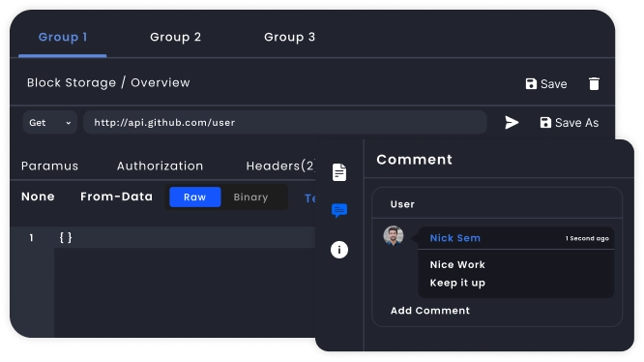Click the Save button with floppy icon
Image resolution: width=644 pixels, height=362 pixels.
point(546,84)
